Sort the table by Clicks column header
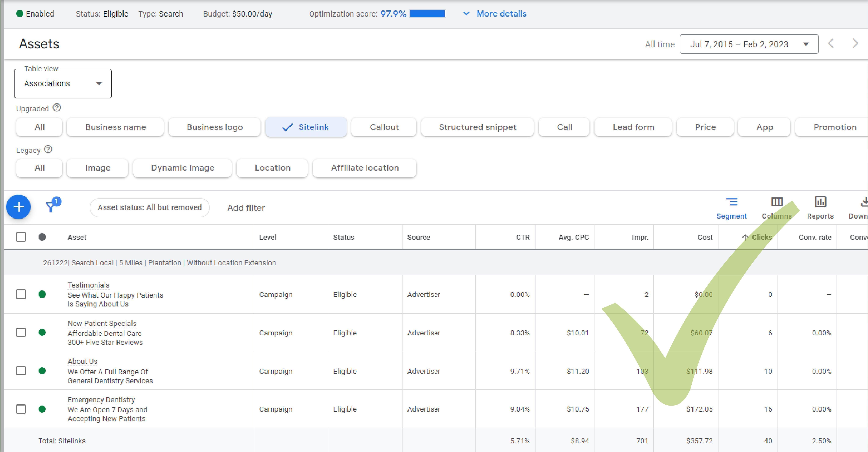The image size is (868, 452). [x=761, y=237]
